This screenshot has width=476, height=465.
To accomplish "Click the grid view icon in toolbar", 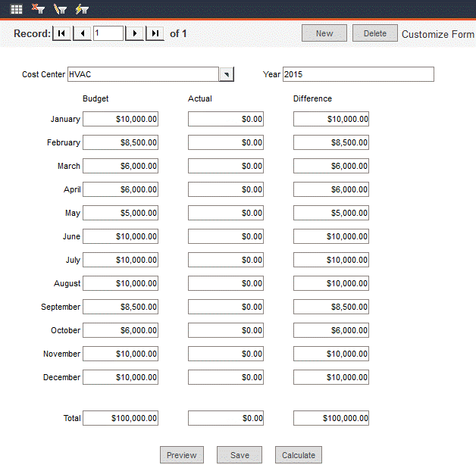I will pyautogui.click(x=16, y=9).
